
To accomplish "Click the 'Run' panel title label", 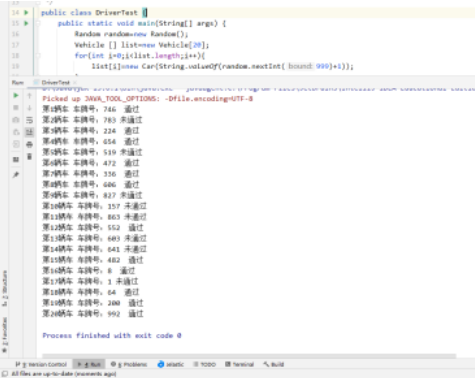I will [x=18, y=82].
